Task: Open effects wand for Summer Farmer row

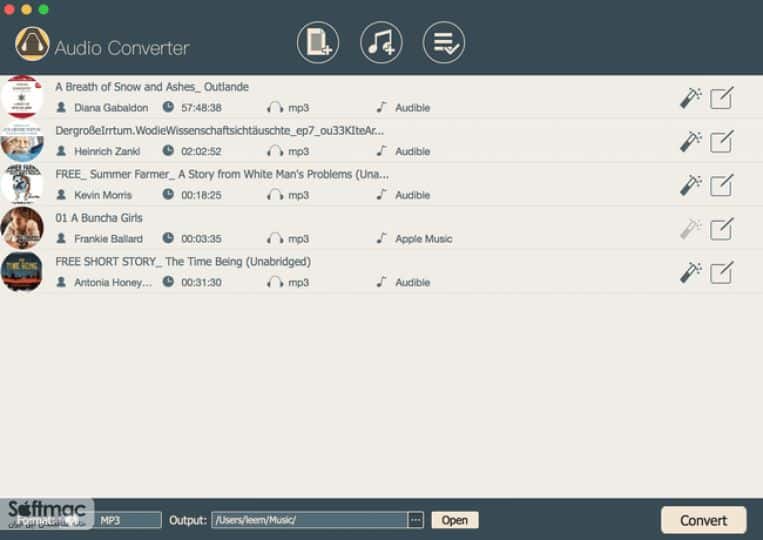Action: pos(691,185)
